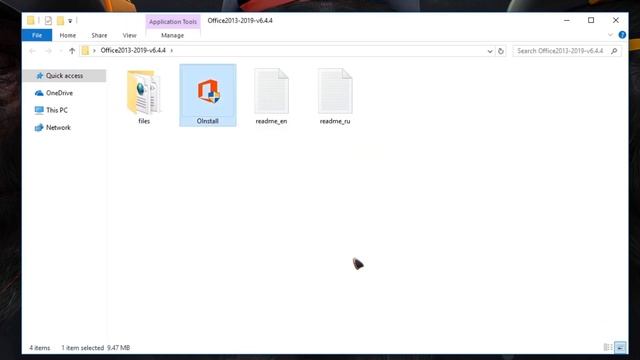Click the '4 items' status text

point(40,348)
